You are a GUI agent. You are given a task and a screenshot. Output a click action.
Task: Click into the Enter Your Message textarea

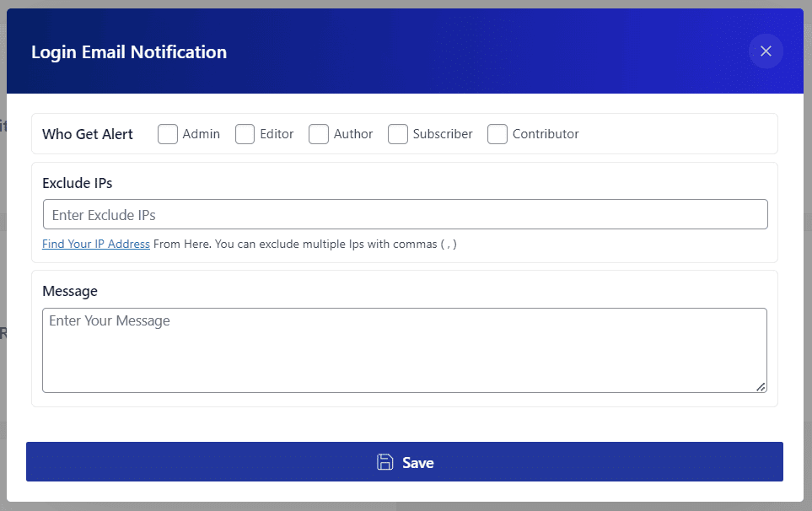point(405,350)
